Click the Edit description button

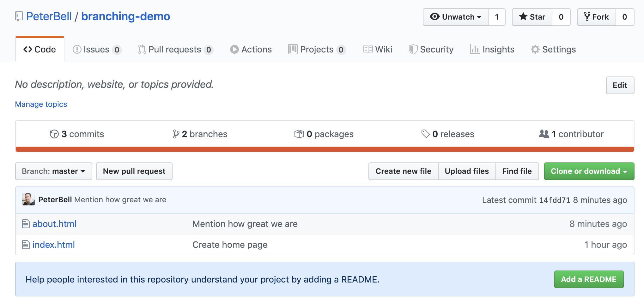620,85
